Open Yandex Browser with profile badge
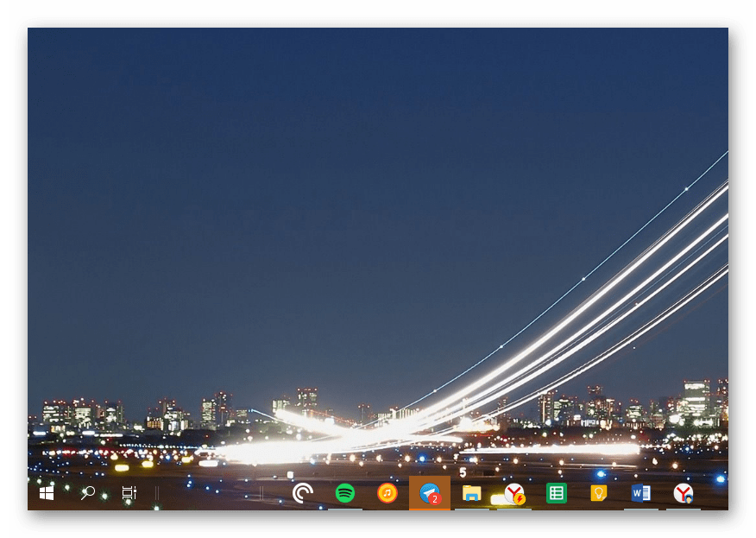Viewport: 756px width, 538px height. pyautogui.click(x=684, y=493)
